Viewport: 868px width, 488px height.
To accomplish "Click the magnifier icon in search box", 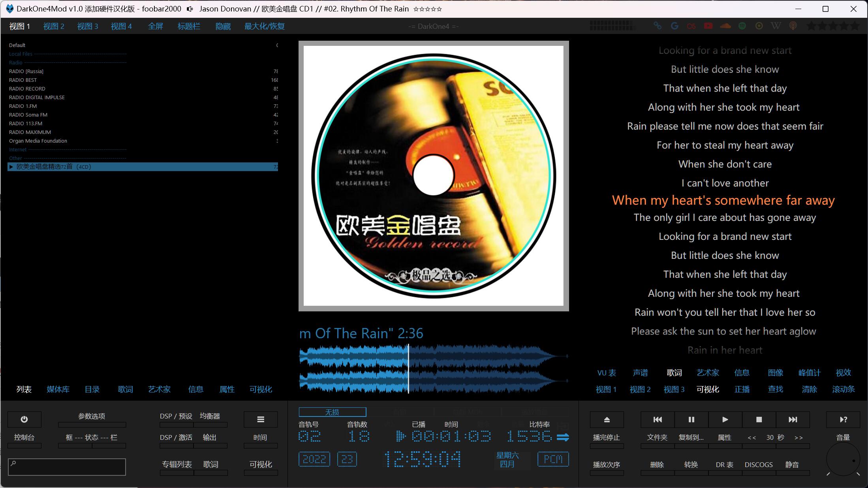I will pyautogui.click(x=13, y=463).
